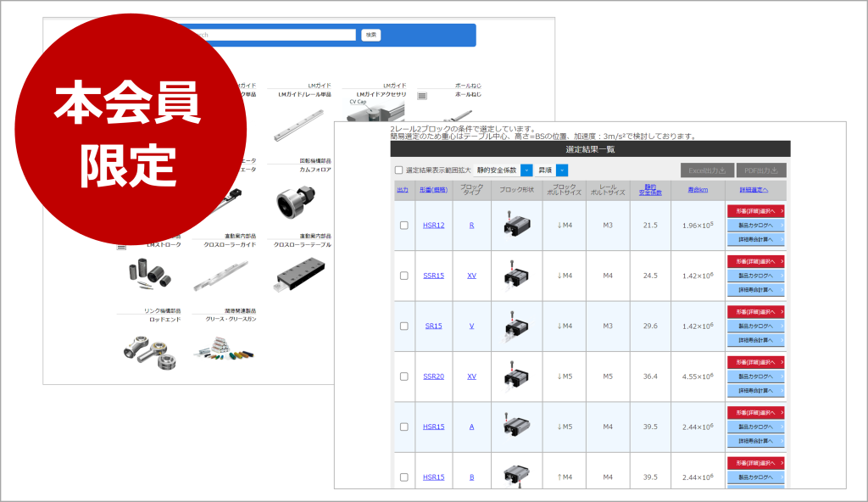Sort by the 形番(概略) column header
868x502 pixels.
point(433,190)
